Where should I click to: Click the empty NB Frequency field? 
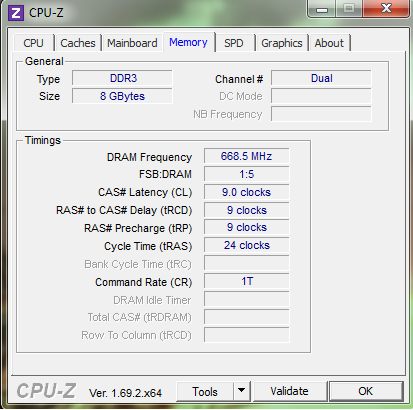[321, 114]
